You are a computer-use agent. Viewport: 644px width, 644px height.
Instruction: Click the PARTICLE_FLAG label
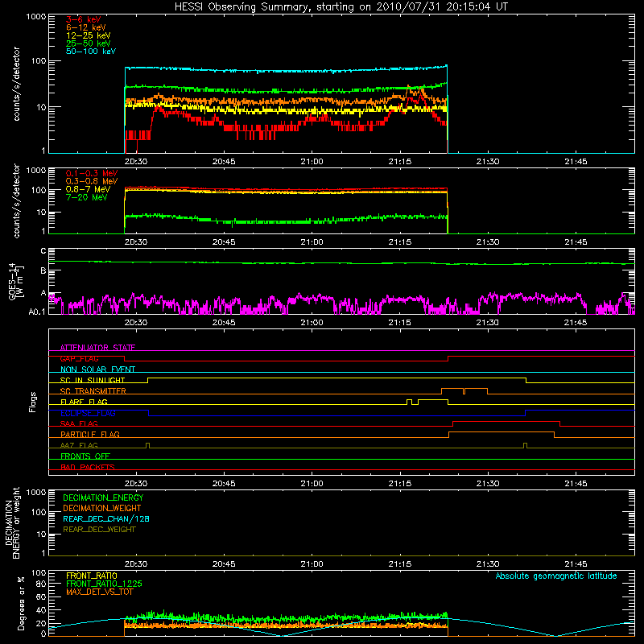coord(90,434)
